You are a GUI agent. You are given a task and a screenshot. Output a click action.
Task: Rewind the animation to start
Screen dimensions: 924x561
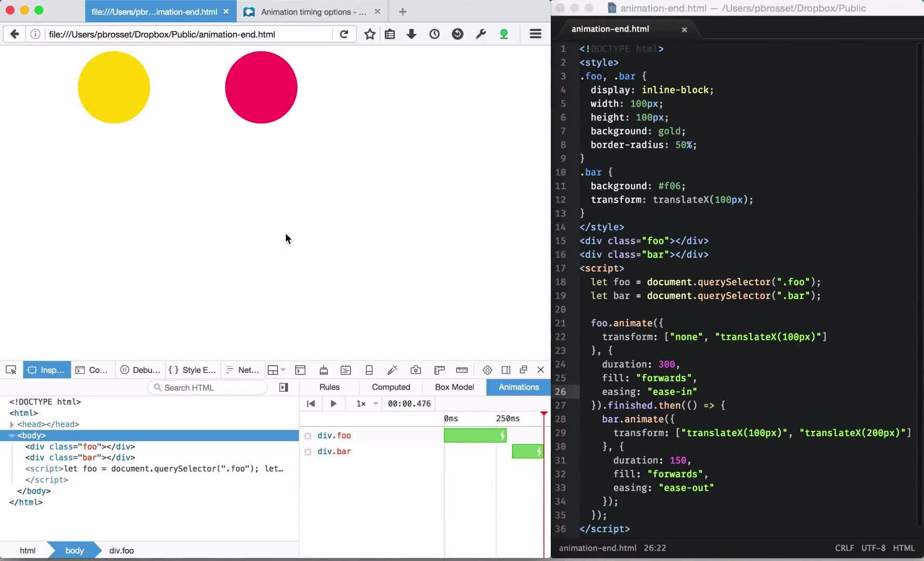310,404
